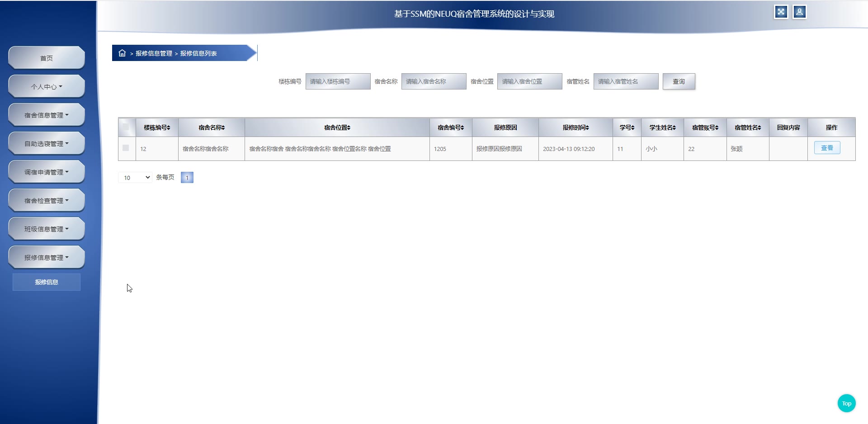Click the 报修原因 column header
This screenshot has height=424, width=868.
(505, 127)
